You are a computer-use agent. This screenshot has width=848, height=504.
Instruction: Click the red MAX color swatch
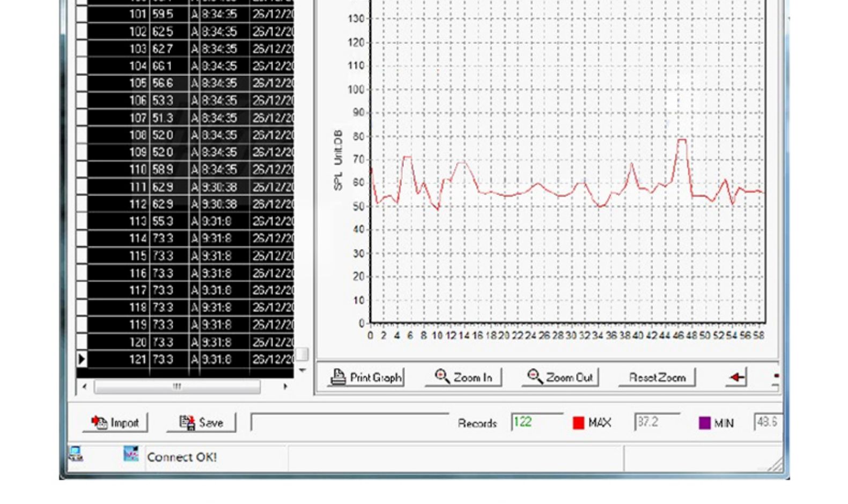pos(578,423)
